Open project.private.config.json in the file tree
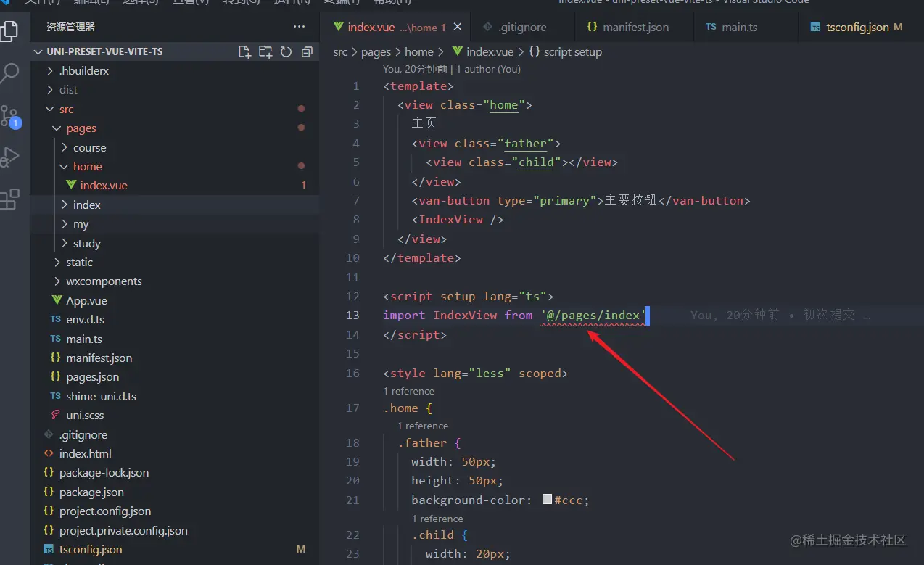Screen dimensions: 924x565 (x=174, y=530)
